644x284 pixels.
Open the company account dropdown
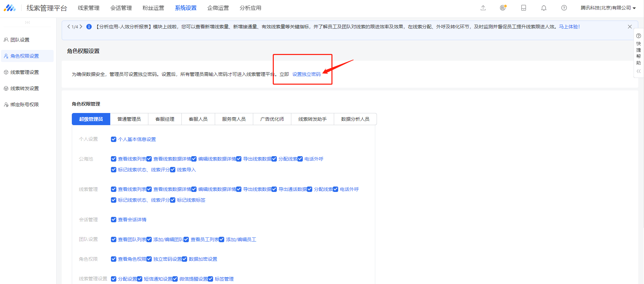coord(608,8)
